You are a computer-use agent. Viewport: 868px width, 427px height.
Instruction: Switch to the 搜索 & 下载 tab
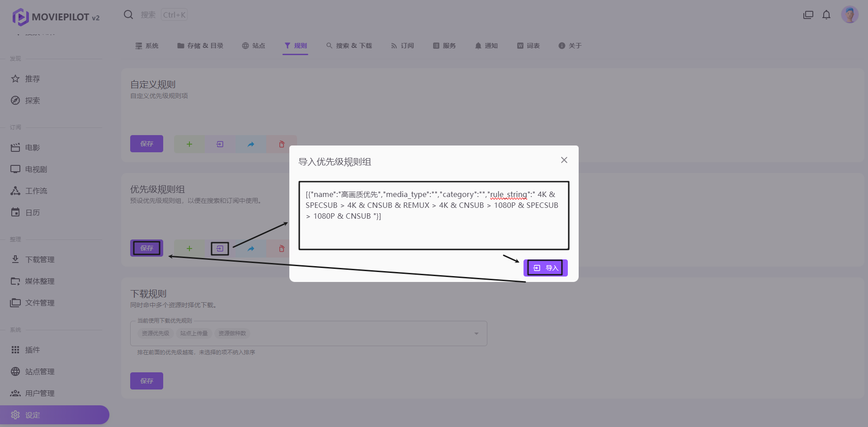pyautogui.click(x=349, y=46)
